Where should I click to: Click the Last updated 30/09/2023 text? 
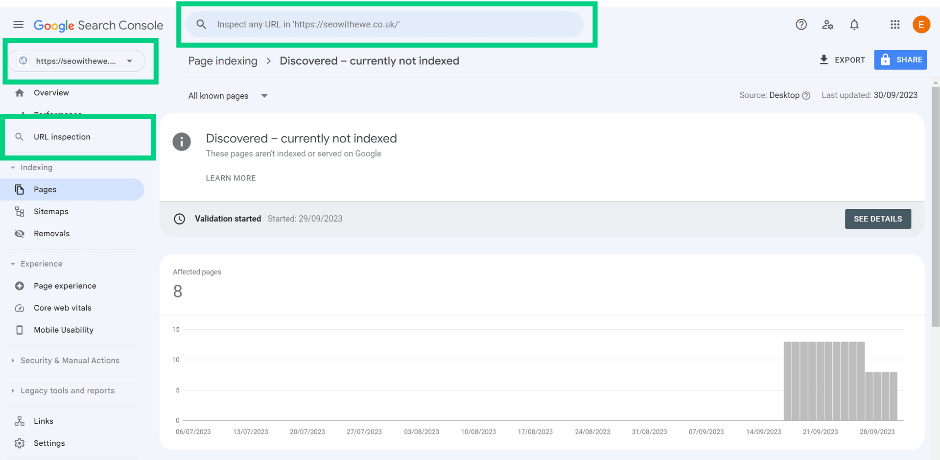869,95
